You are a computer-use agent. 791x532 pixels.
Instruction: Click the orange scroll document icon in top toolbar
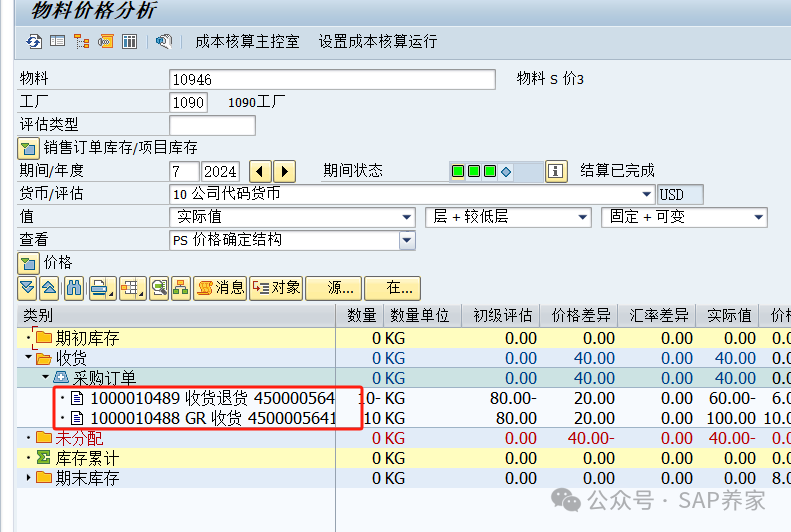click(105, 41)
